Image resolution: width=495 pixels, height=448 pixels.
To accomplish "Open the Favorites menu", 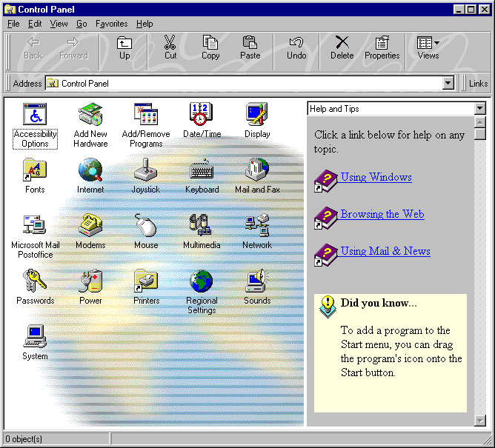I will pos(111,24).
